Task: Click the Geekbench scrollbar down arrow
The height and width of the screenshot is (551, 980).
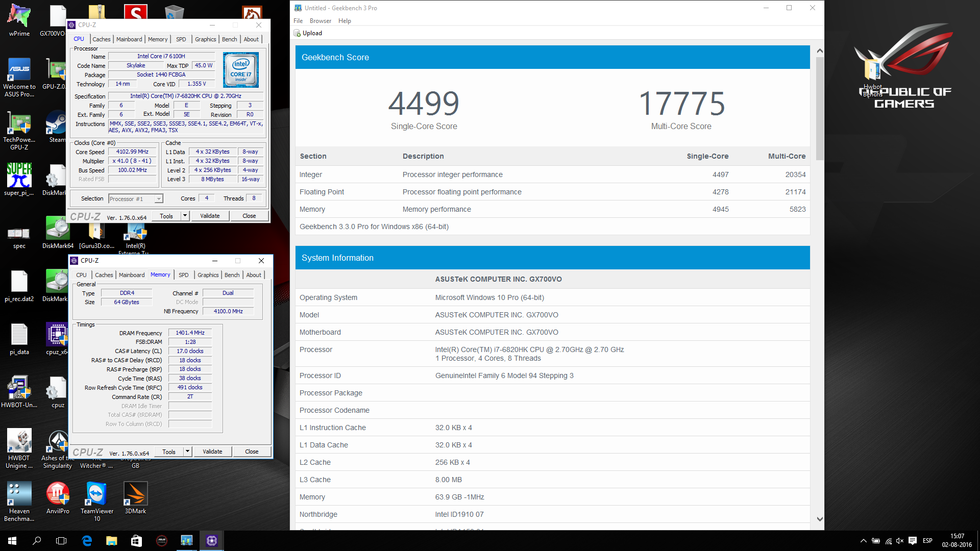Action: pos(820,519)
